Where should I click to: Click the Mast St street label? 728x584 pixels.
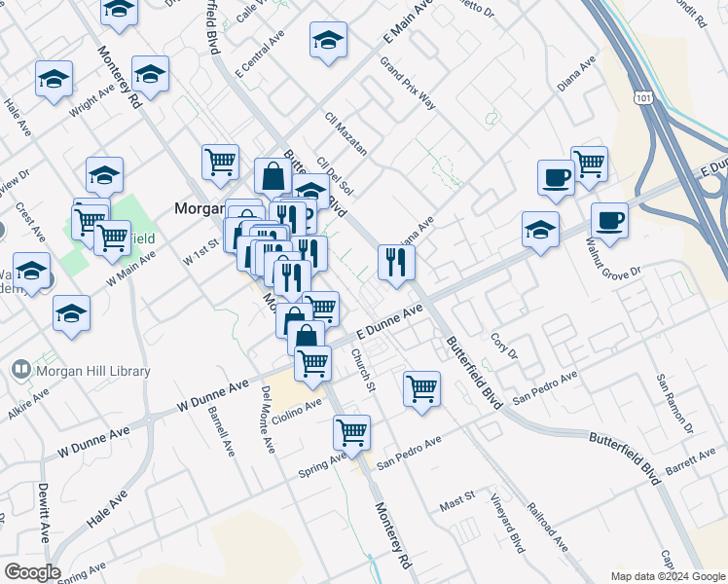pos(457,501)
